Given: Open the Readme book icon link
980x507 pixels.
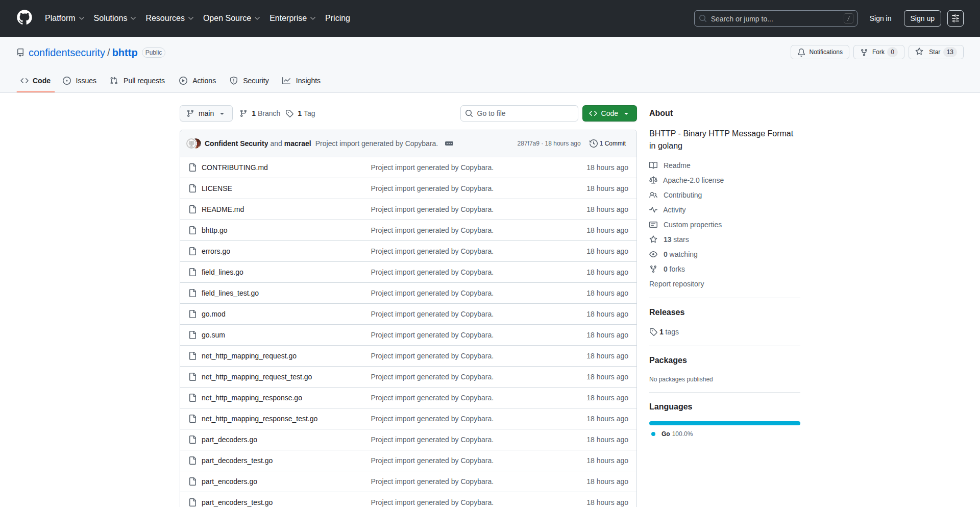Looking at the screenshot, I should [x=653, y=165].
